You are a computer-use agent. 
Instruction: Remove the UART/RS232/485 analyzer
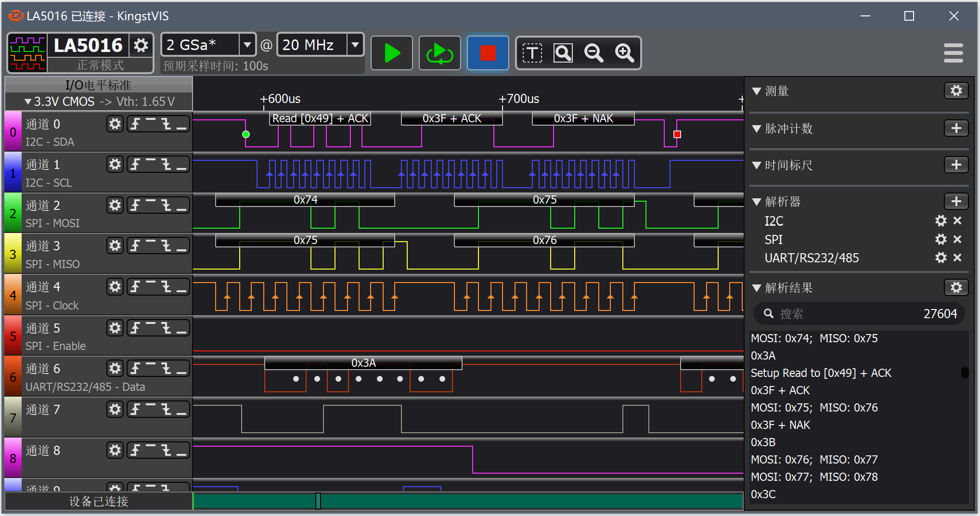point(957,258)
